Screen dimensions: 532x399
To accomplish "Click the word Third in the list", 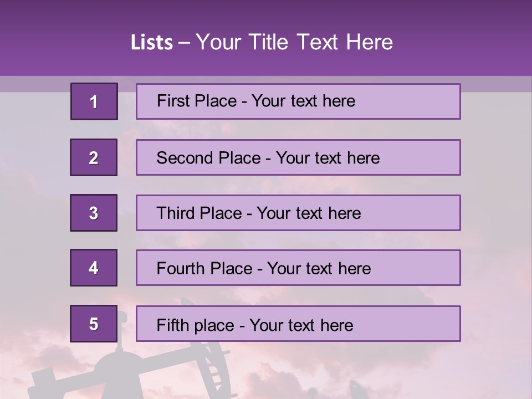I will tap(176, 213).
